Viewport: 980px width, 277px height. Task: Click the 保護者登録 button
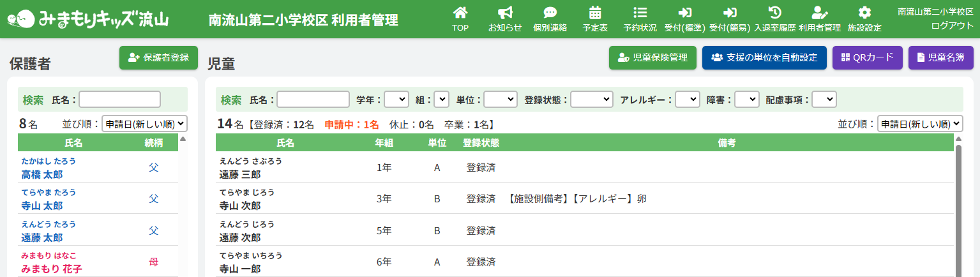(158, 57)
